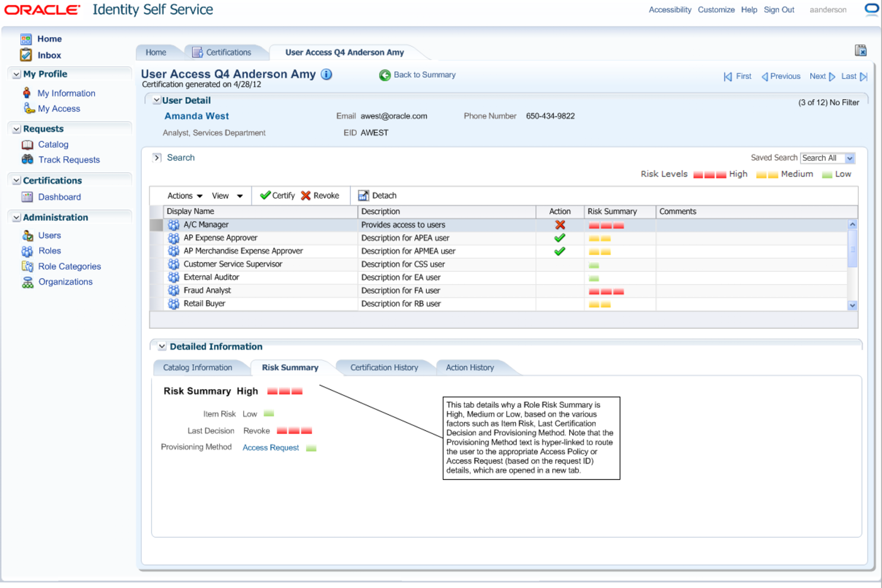Image resolution: width=882 pixels, height=588 pixels.
Task: Click the Amanda West name link
Action: 197,116
